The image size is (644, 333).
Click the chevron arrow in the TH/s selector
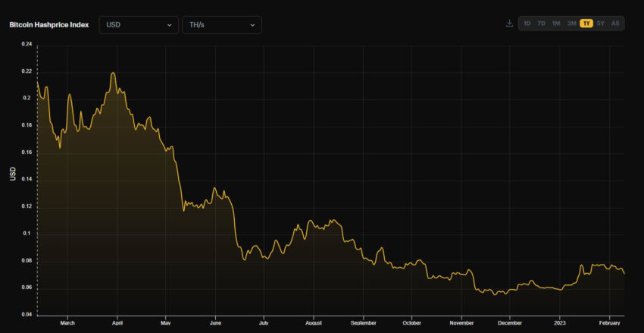tap(252, 25)
